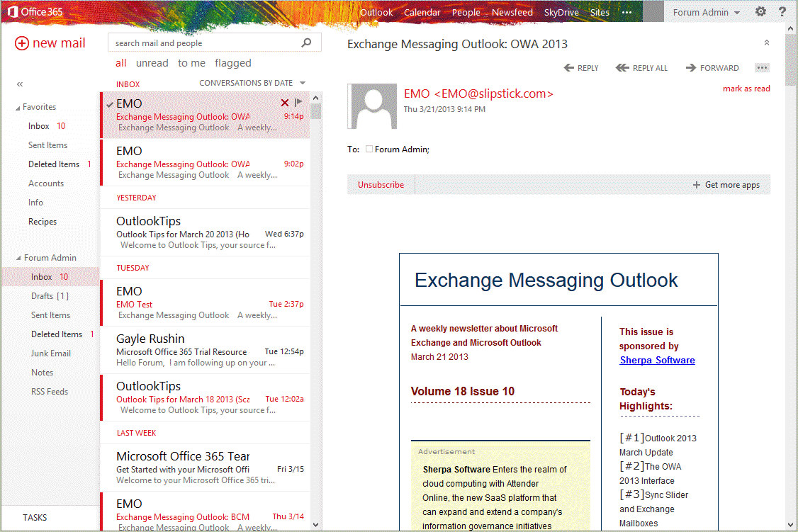Select the 'all' mail filter
This screenshot has height=532, width=798.
121,63
